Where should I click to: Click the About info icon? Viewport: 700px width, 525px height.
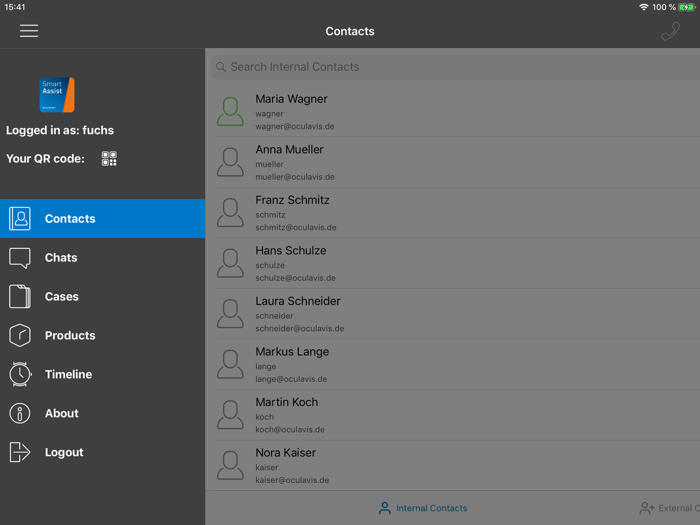pos(20,413)
